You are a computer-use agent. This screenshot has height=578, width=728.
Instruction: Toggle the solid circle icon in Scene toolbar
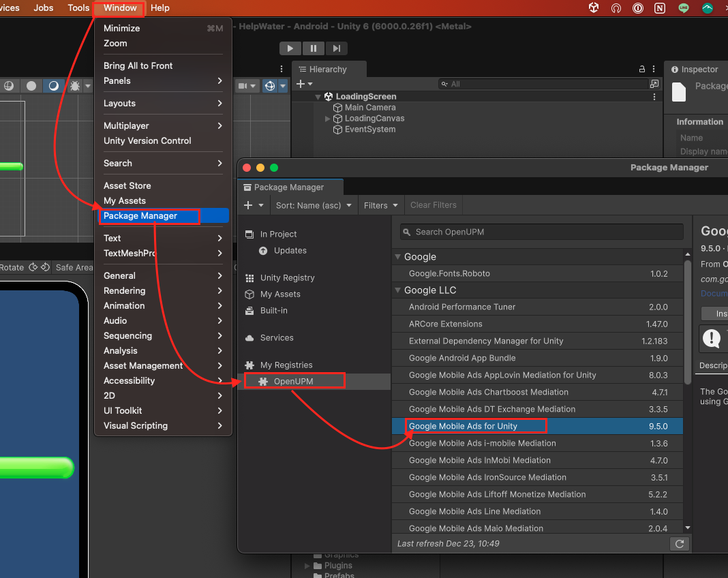31,86
